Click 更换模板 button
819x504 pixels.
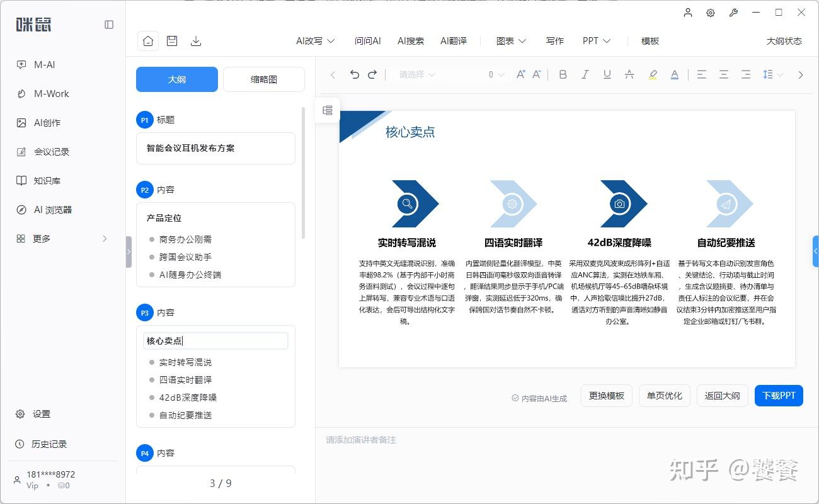click(607, 396)
